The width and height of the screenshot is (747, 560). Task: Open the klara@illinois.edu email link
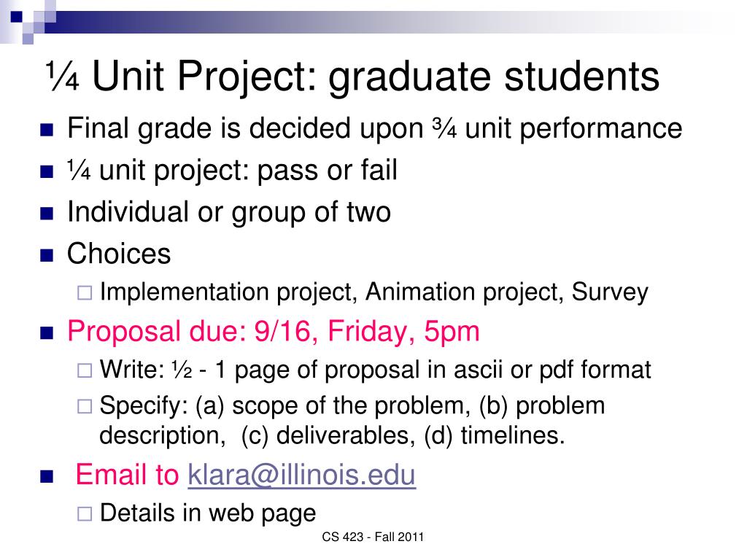click(x=301, y=475)
